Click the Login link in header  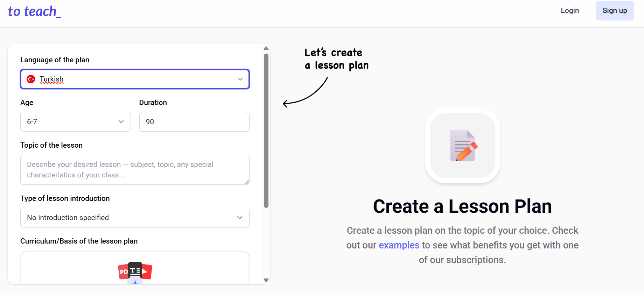pos(570,10)
